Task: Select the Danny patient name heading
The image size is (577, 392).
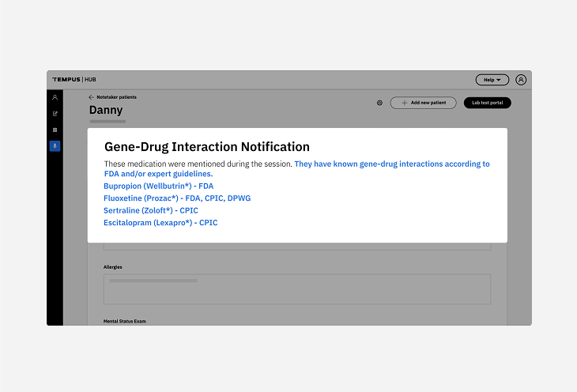Action: (106, 110)
